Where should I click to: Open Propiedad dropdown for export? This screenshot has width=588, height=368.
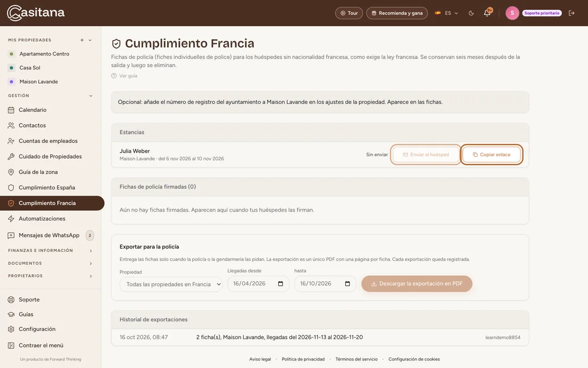pyautogui.click(x=171, y=284)
